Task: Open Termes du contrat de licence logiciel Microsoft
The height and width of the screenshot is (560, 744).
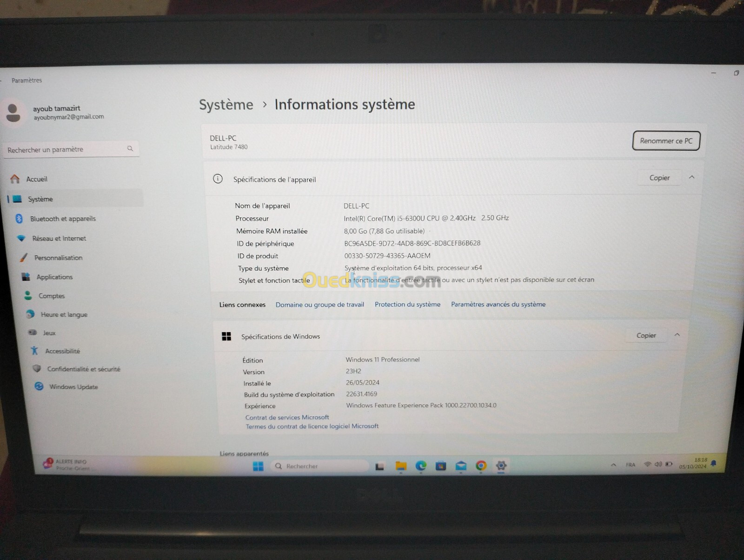Action: 312,426
